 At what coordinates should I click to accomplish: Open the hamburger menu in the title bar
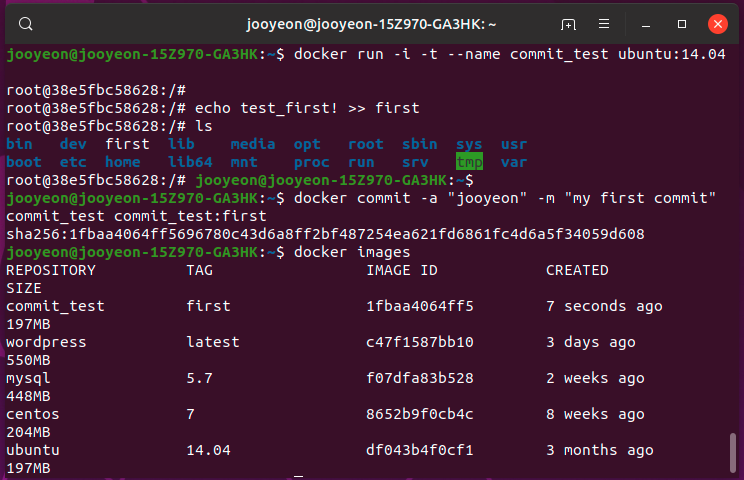[604, 24]
